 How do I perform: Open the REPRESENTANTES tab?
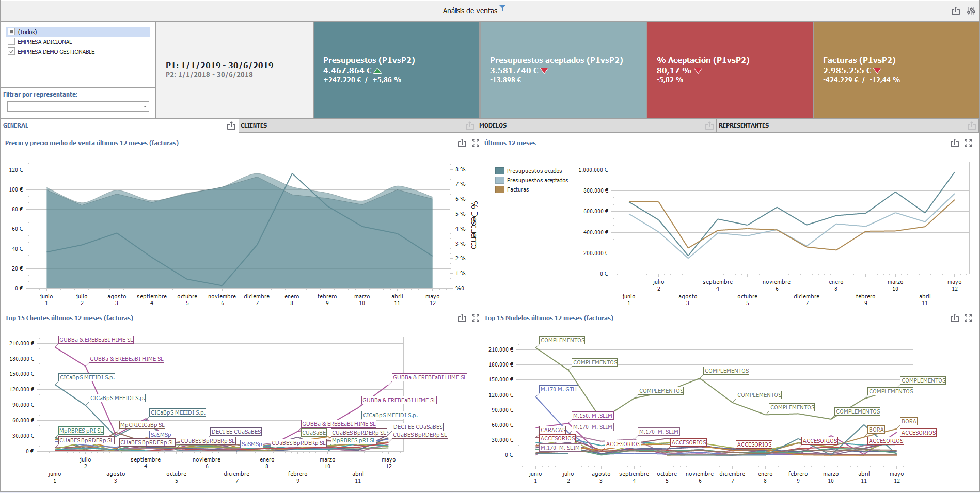pos(744,125)
